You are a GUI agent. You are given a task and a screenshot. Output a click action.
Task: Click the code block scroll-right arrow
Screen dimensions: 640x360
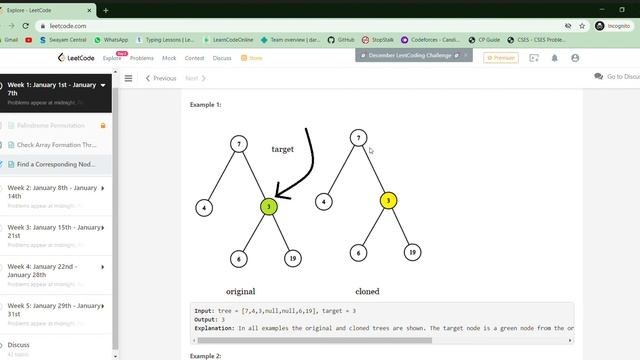tap(570, 340)
